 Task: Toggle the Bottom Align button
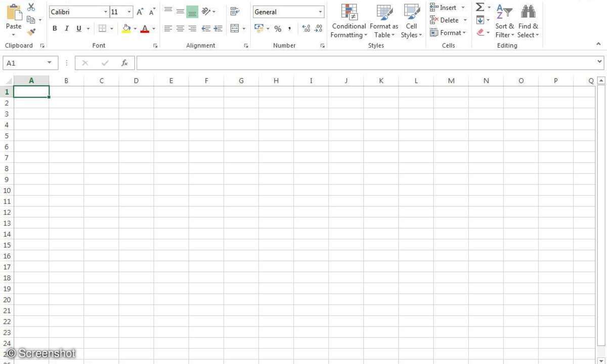point(192,12)
